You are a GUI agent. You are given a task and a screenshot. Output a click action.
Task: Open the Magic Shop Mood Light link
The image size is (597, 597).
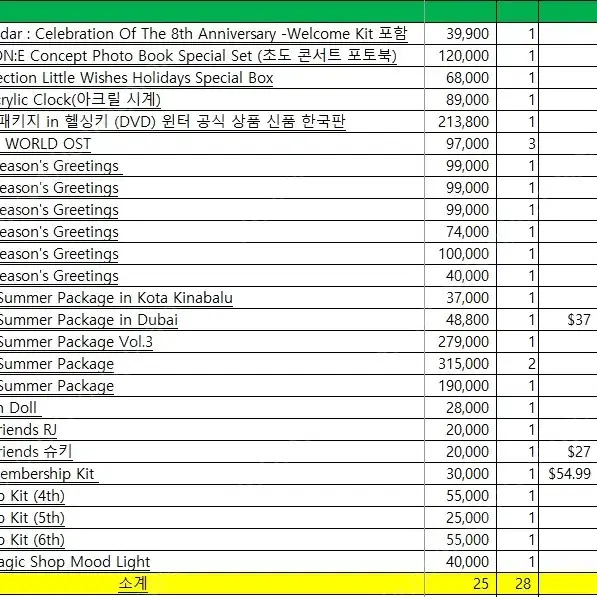(x=75, y=562)
